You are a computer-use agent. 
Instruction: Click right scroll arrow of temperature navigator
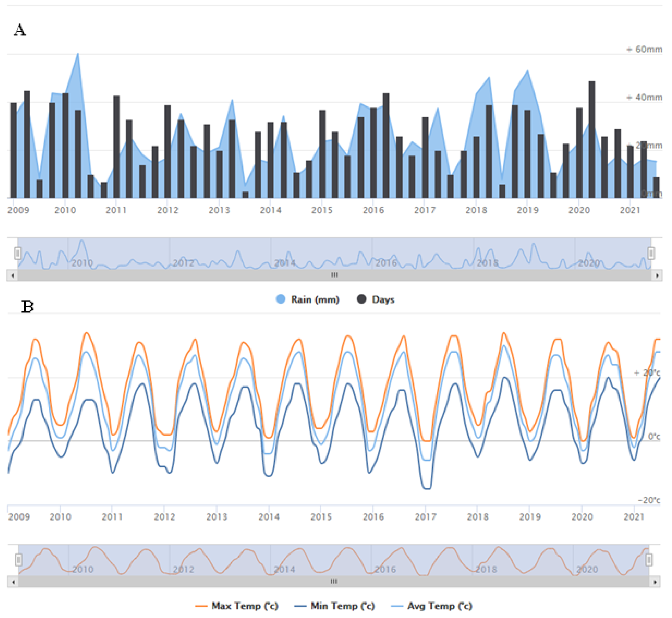655,582
